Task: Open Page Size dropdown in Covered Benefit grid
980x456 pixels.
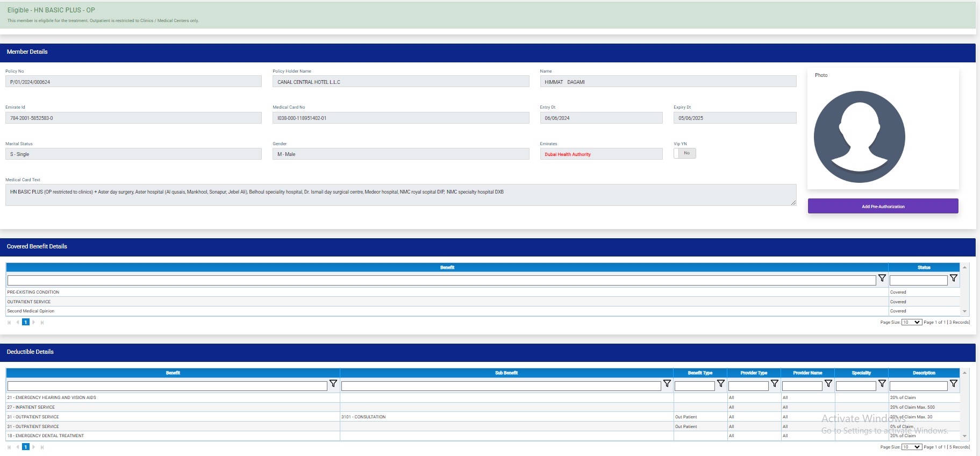Action: click(911, 323)
